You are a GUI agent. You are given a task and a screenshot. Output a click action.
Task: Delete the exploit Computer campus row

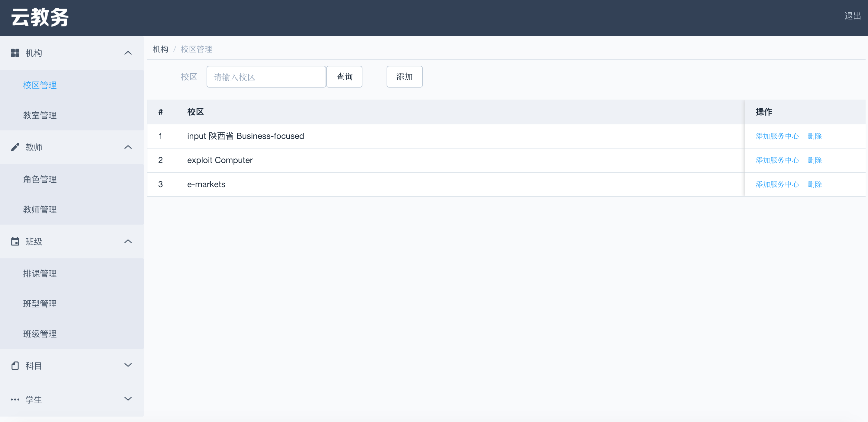(815, 160)
